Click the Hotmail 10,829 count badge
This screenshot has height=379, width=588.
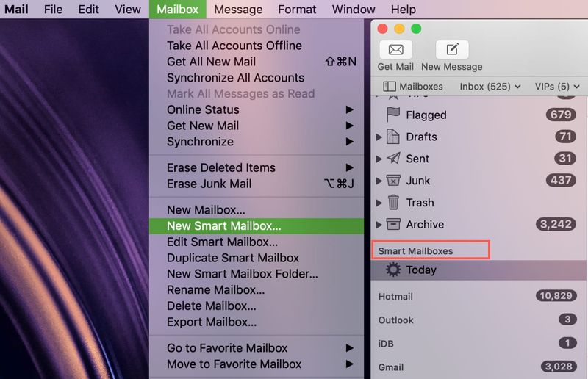556,296
